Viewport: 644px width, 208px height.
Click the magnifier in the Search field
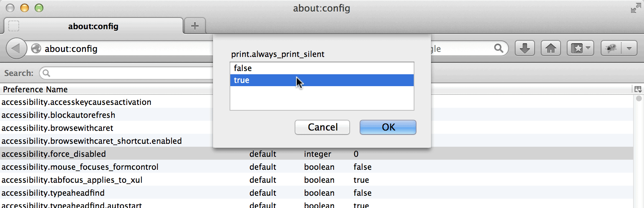coord(46,73)
